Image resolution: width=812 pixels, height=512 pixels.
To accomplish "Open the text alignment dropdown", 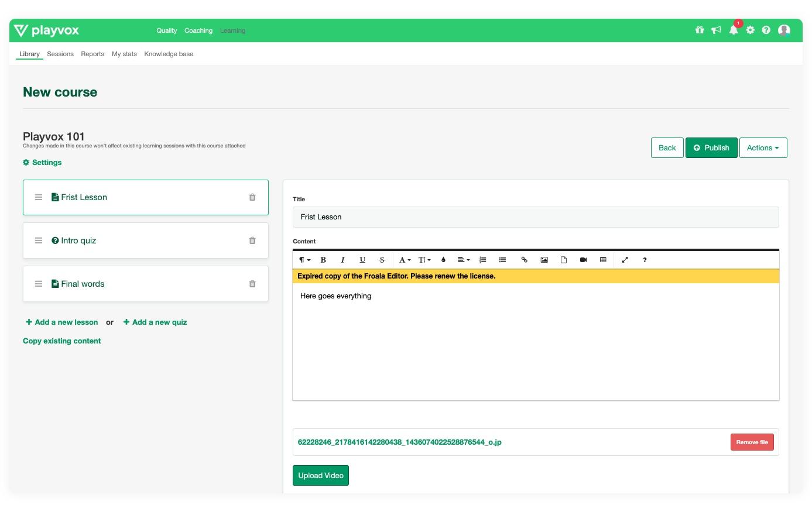I will click(x=464, y=260).
